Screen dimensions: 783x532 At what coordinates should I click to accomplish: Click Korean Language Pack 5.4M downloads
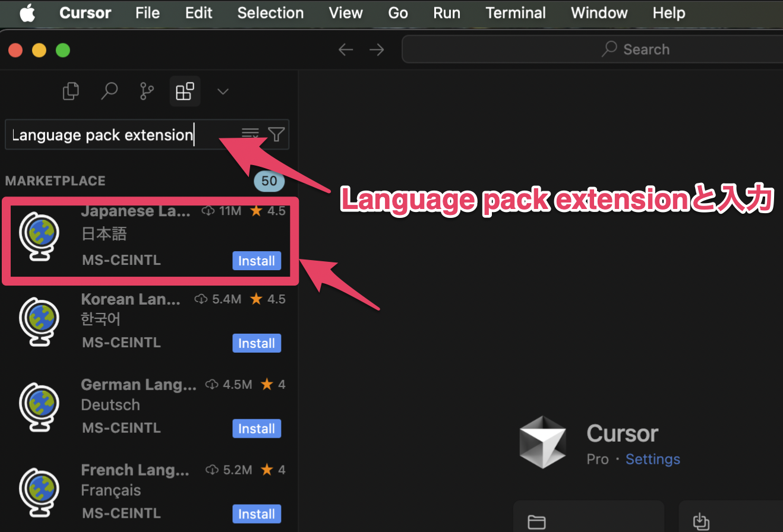tap(218, 299)
